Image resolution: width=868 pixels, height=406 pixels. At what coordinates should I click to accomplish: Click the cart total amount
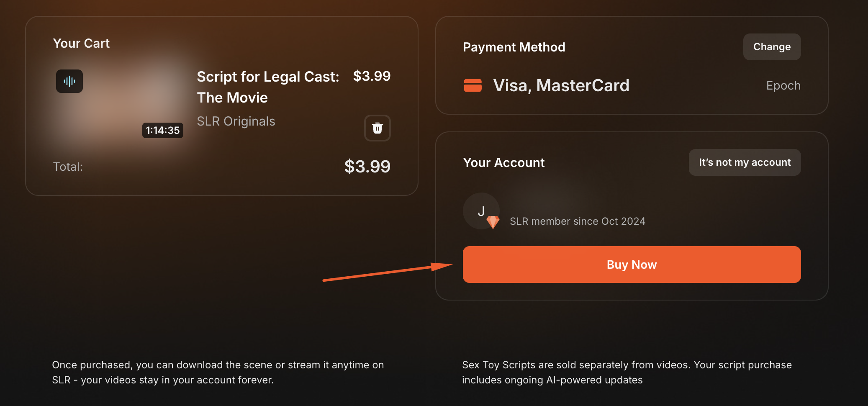pyautogui.click(x=367, y=167)
